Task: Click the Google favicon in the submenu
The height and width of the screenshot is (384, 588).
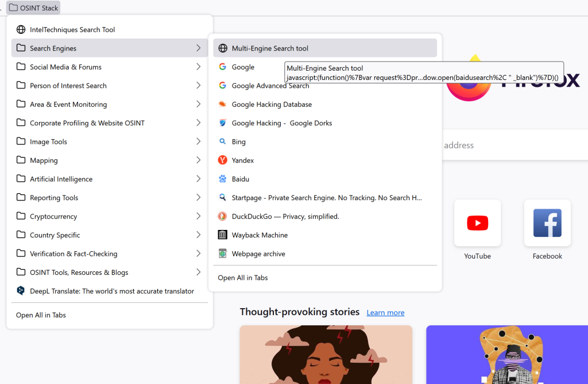Action: (223, 67)
